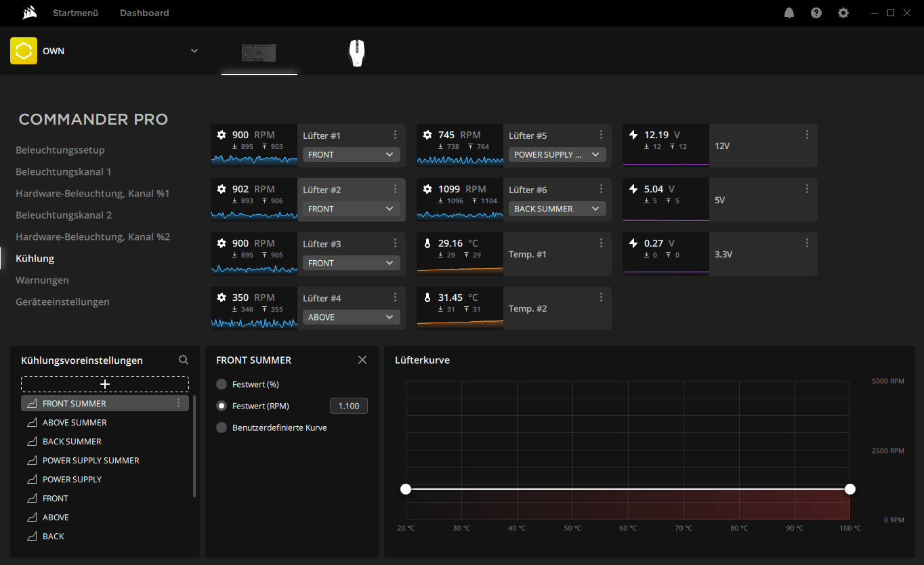Open settings gear in title bar
Viewport: 924px width, 565px height.
coord(843,13)
